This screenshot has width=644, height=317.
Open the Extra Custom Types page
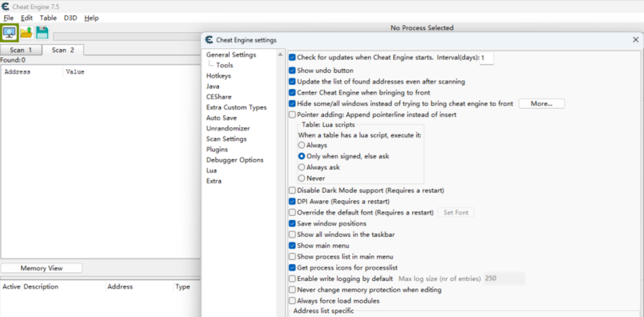click(x=236, y=107)
